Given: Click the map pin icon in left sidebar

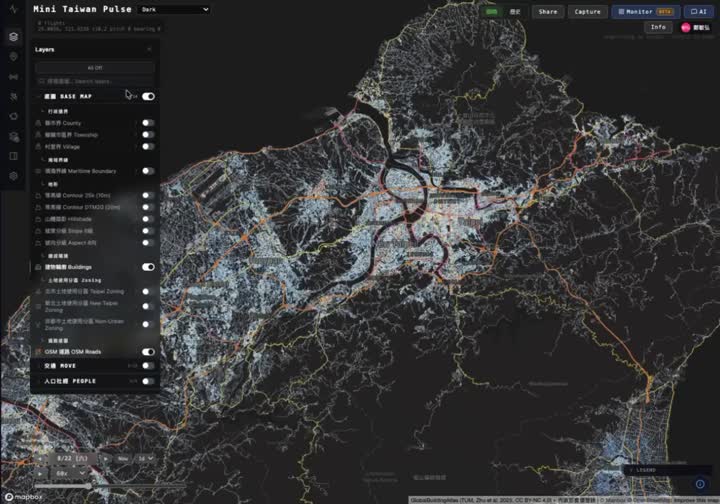Looking at the screenshot, I should 13,56.
